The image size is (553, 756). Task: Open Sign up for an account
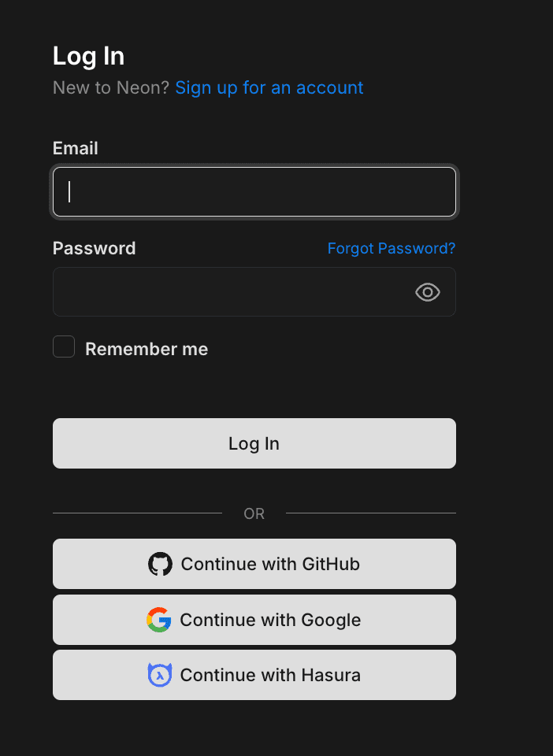pyautogui.click(x=269, y=87)
